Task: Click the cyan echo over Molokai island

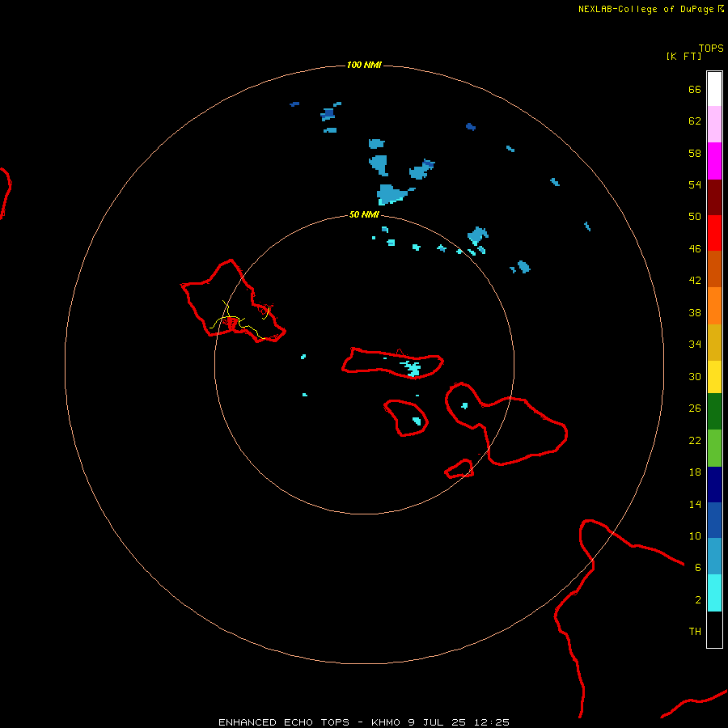Action: (412, 368)
